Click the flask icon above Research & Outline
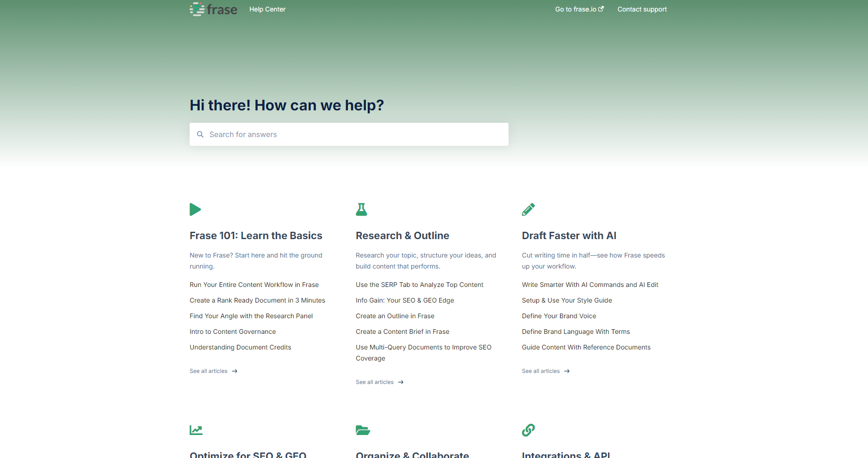The image size is (868, 458). [361, 210]
